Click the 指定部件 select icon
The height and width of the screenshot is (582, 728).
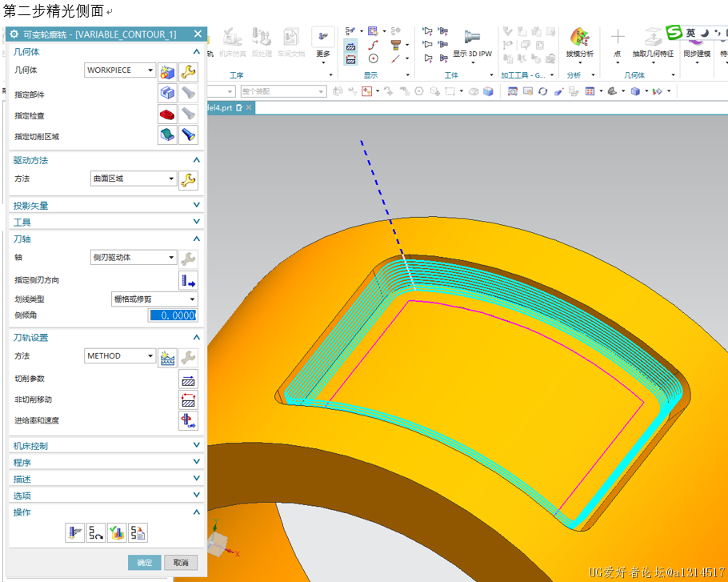[x=167, y=94]
